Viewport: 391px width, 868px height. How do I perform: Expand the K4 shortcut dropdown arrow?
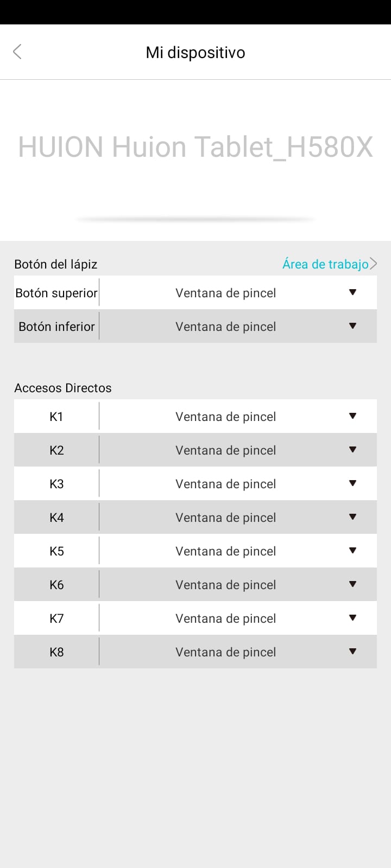pyautogui.click(x=352, y=517)
